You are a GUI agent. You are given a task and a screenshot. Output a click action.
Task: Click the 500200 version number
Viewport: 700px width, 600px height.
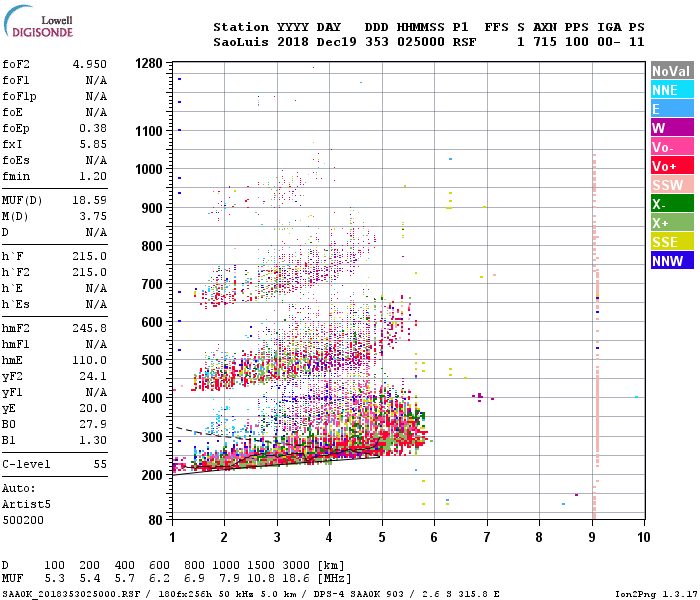pyautogui.click(x=23, y=520)
